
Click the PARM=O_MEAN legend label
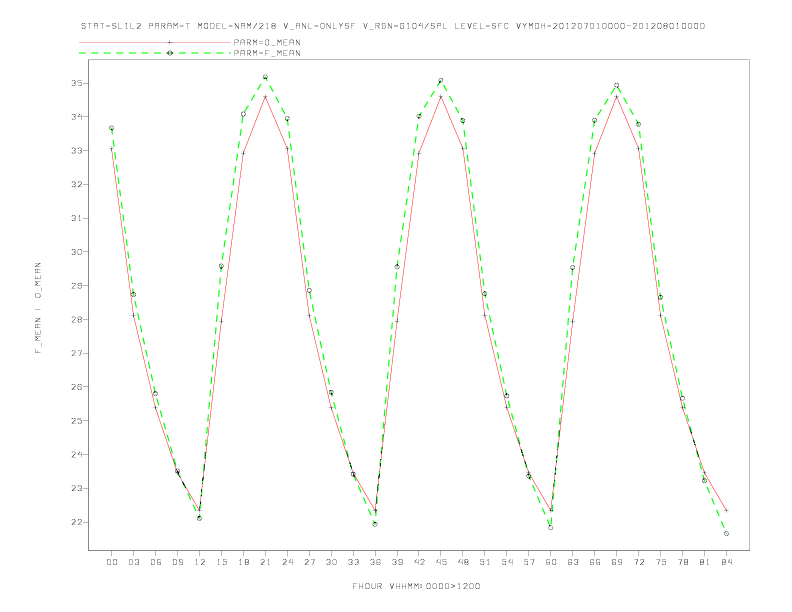click(x=267, y=42)
